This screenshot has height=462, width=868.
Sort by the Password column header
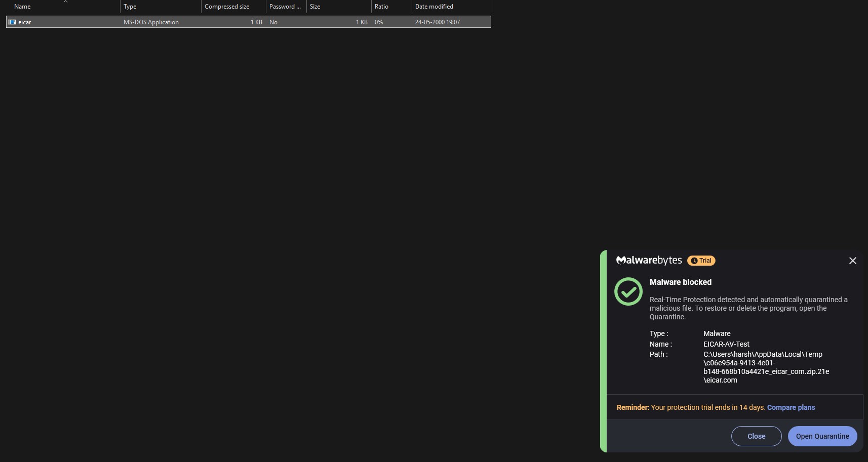[x=286, y=7]
